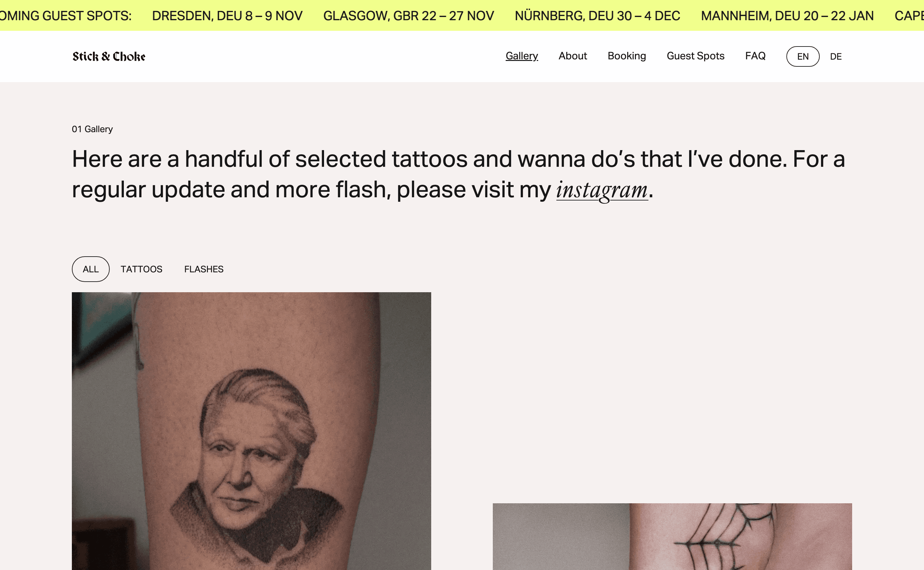
Task: Open the Stick & Choke logo homepage
Action: tap(109, 56)
